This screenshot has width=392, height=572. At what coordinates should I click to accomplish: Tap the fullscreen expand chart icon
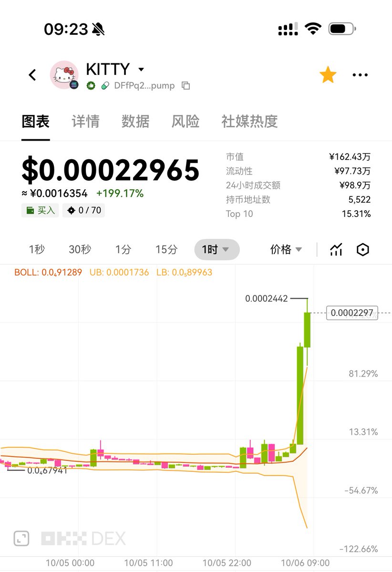(x=21, y=539)
